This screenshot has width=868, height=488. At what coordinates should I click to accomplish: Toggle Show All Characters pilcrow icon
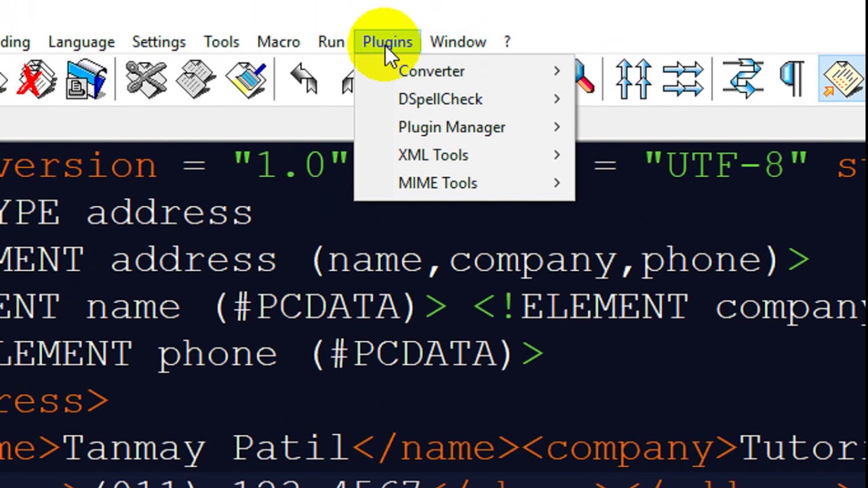point(792,79)
